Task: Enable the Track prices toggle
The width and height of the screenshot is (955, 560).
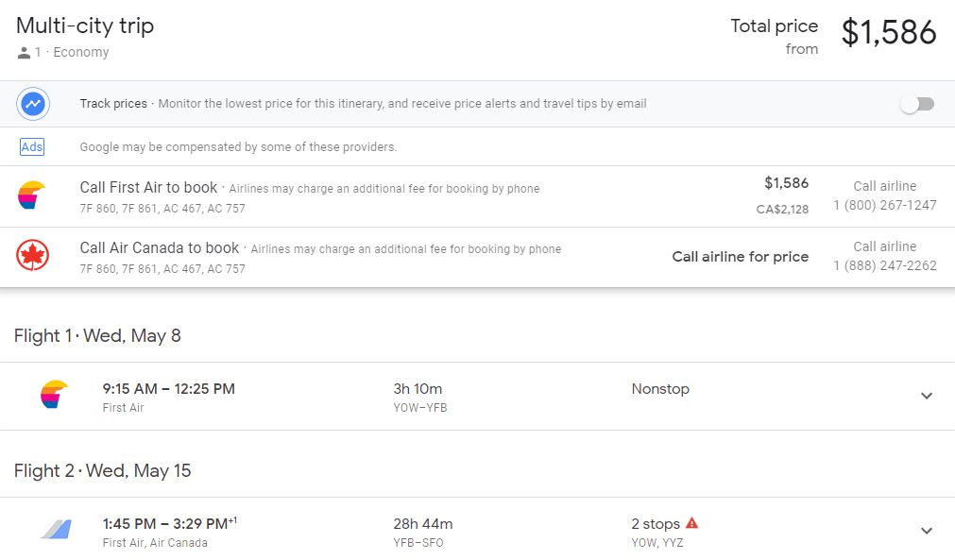Action: 916,104
